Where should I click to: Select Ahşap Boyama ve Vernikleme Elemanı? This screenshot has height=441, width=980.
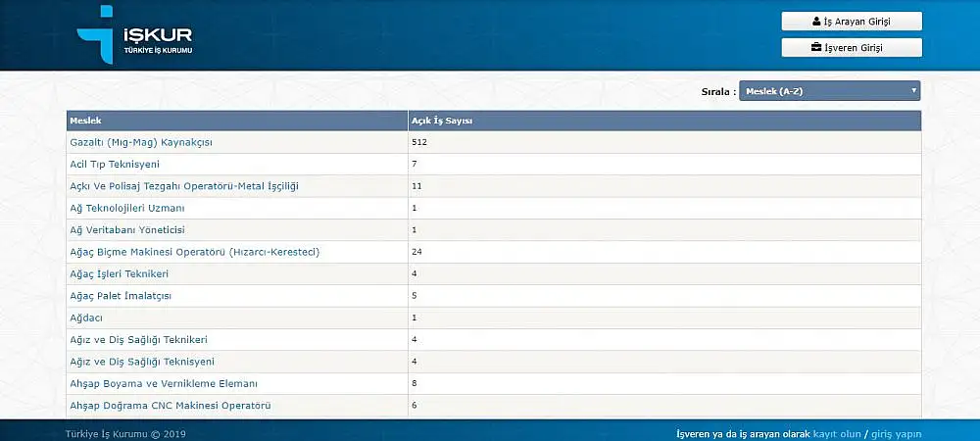click(164, 383)
